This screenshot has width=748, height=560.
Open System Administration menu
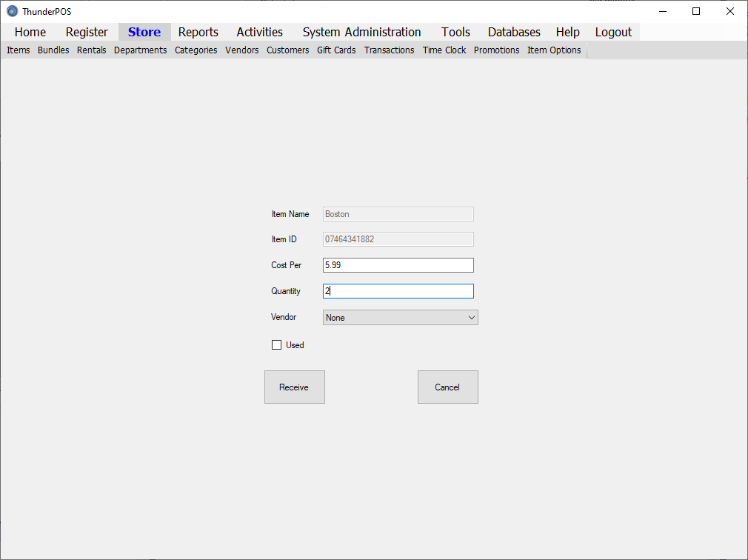point(361,32)
